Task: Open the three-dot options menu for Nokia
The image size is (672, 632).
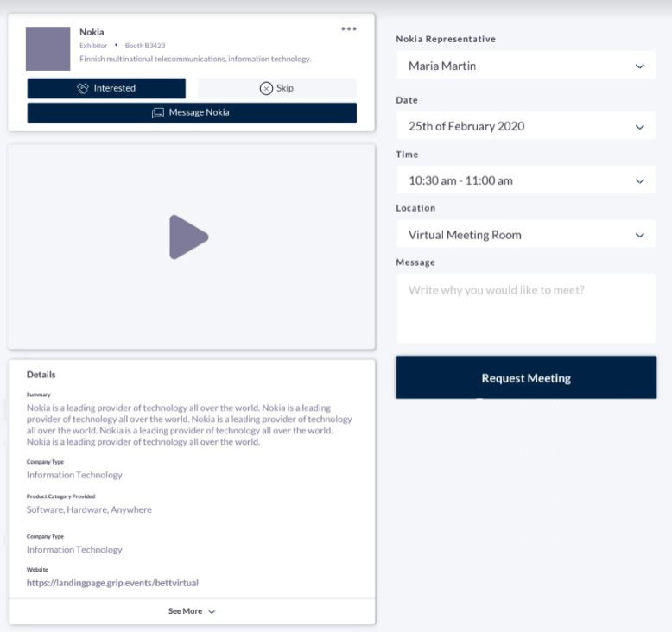Action: click(348, 28)
